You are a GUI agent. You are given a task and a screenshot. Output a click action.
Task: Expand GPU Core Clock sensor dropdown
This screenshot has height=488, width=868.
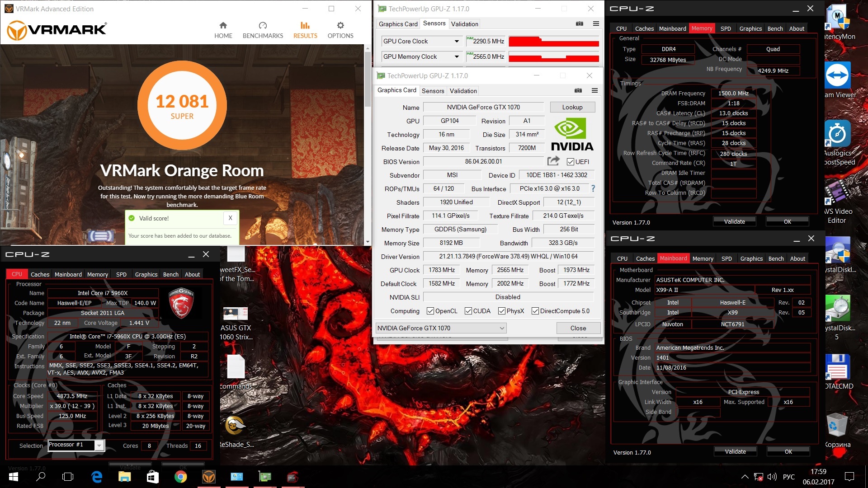(x=457, y=42)
